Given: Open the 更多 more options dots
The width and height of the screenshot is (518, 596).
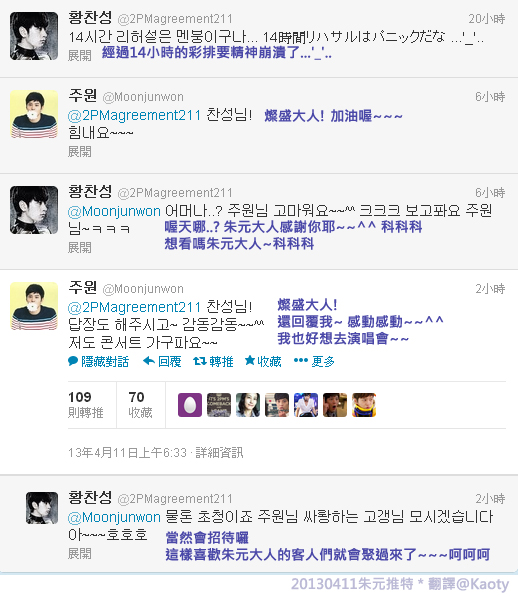Looking at the screenshot, I should coord(314,361).
